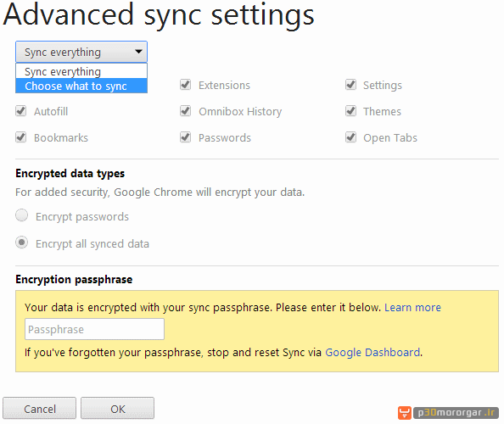Toggle the Extensions checkbox
Image resolution: width=504 pixels, height=424 pixels.
coord(185,85)
